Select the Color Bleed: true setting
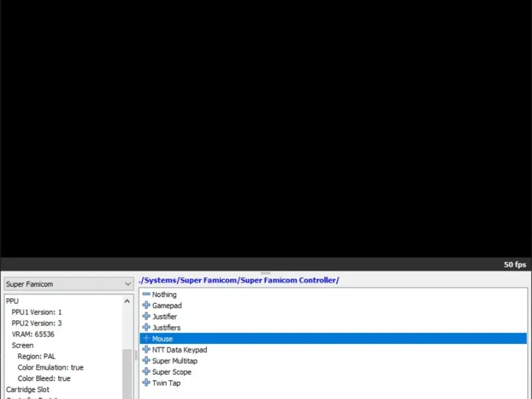Screen dimensions: 532x399 [44, 378]
